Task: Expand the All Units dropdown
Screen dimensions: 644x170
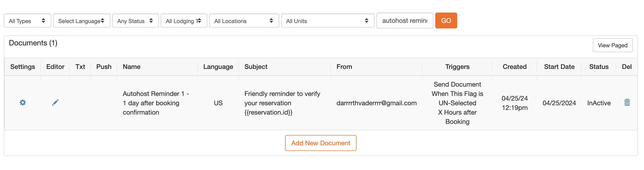Action: 328,21
